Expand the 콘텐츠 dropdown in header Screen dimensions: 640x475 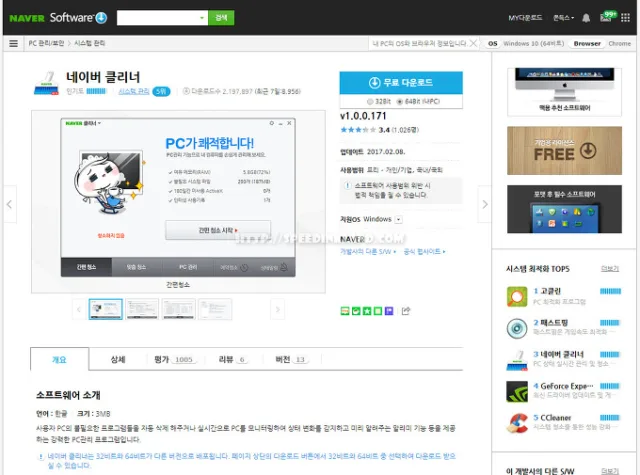[x=563, y=18]
